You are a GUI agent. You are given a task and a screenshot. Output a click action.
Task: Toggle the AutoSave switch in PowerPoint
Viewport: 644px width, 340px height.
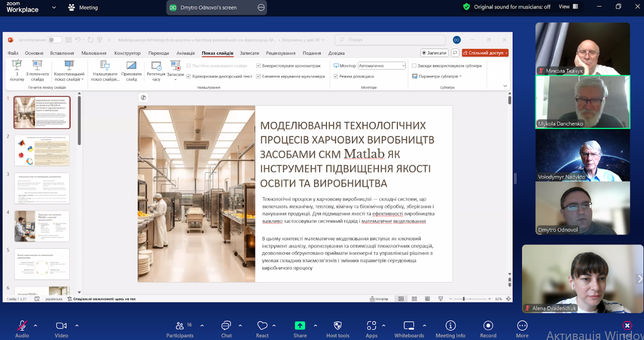[x=54, y=40]
